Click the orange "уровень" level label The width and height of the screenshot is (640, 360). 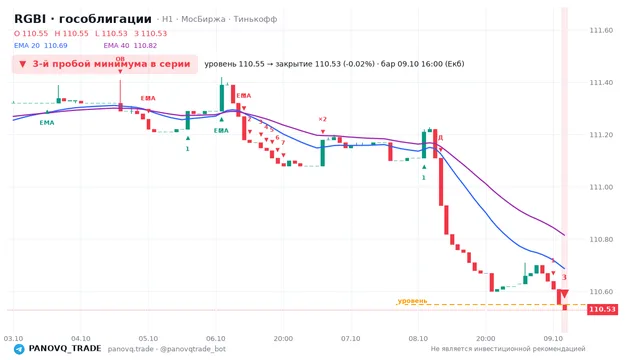(x=412, y=301)
